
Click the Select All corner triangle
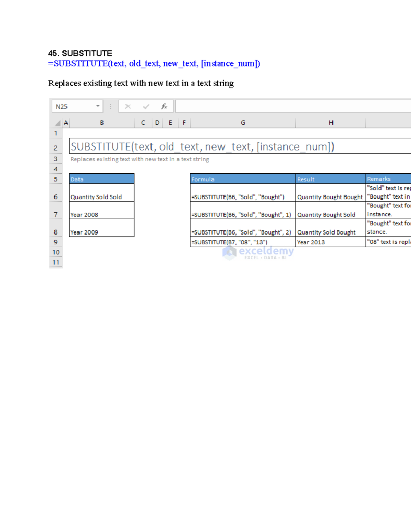(58, 123)
